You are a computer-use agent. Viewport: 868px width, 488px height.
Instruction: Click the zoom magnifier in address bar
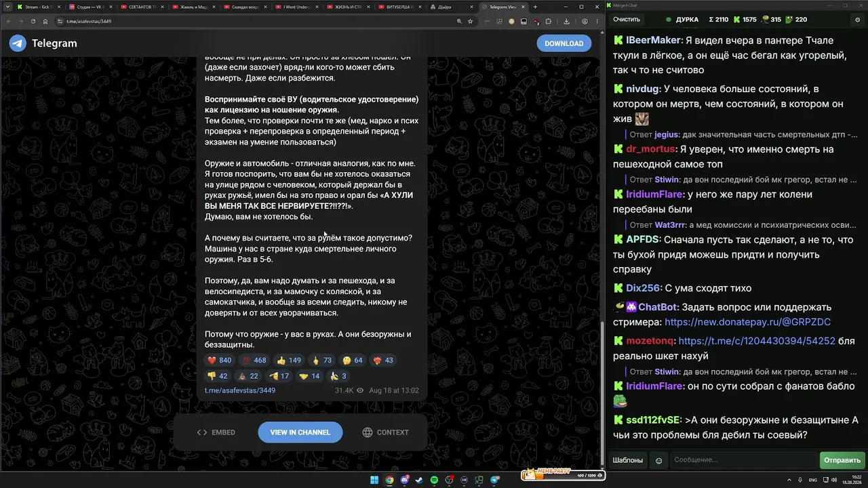click(x=458, y=21)
